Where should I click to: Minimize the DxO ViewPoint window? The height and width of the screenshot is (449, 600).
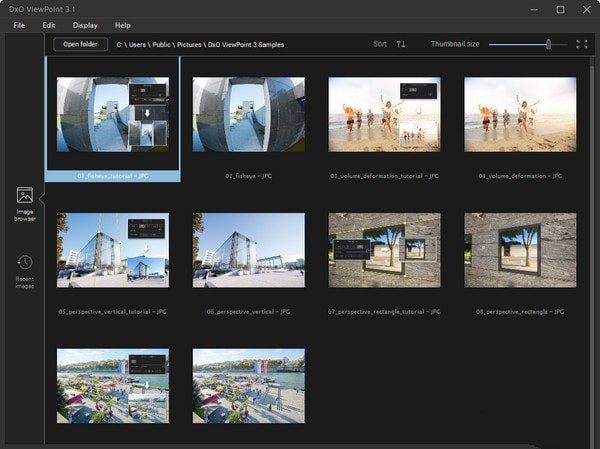(534, 10)
